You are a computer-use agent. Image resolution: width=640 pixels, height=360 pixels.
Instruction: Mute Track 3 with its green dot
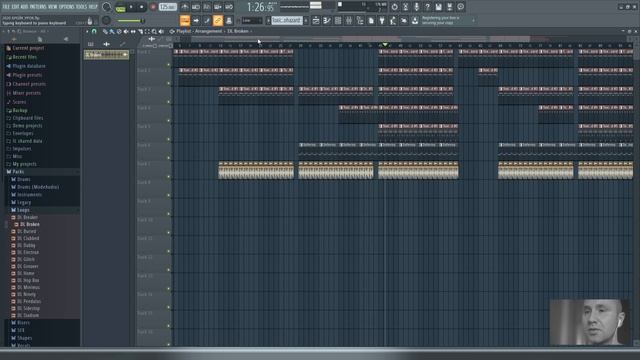pyautogui.click(x=169, y=102)
